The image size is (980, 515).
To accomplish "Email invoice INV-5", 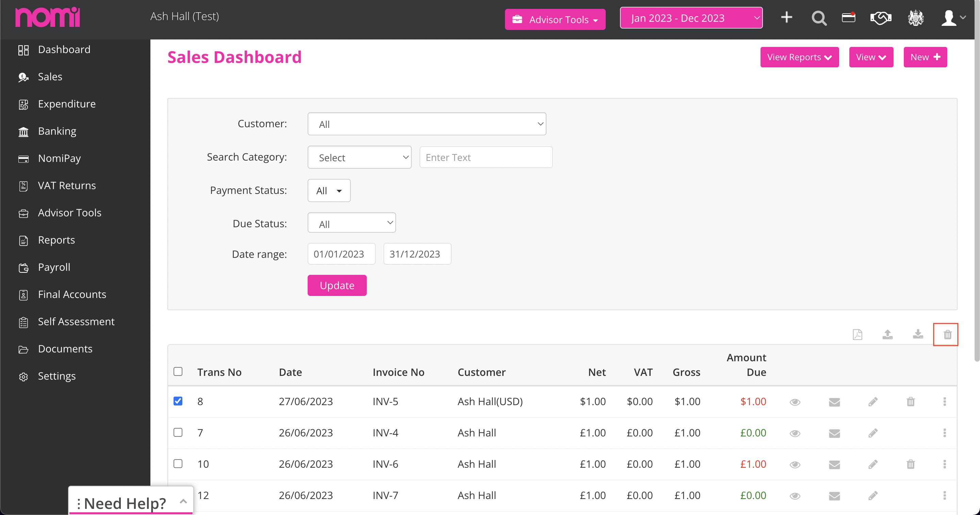I will pyautogui.click(x=834, y=402).
